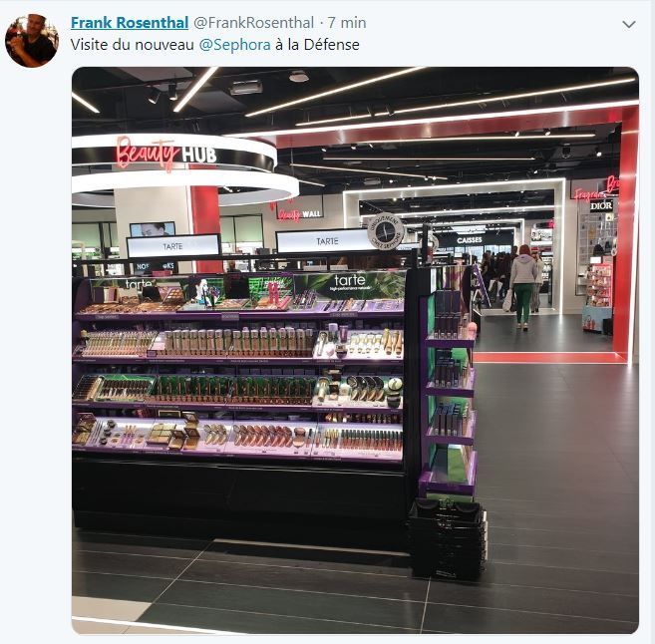Click the DIOR sign in photo
Screen dimensions: 655x644
601,205
